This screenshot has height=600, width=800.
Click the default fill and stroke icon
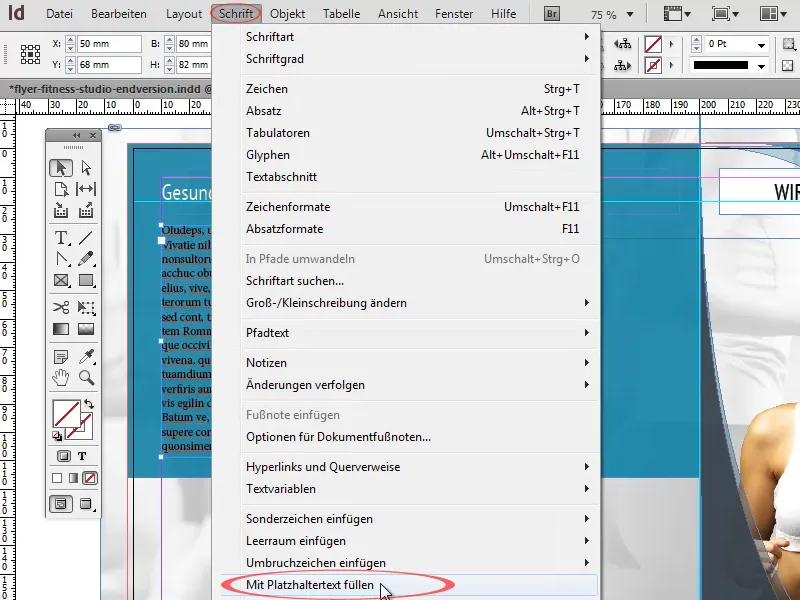coord(57,436)
